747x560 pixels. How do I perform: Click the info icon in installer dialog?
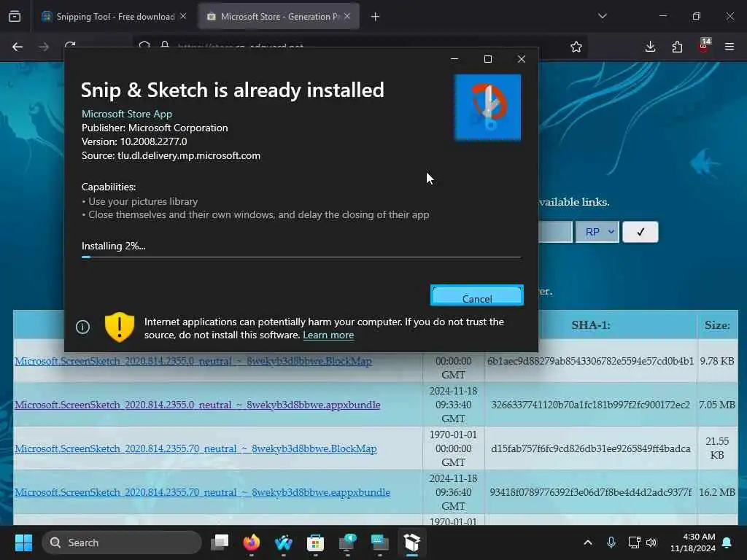click(82, 327)
